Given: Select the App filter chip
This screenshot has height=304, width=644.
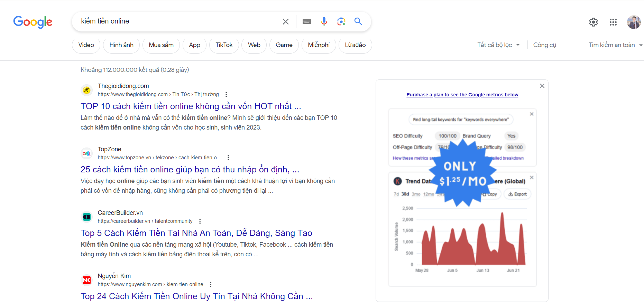Looking at the screenshot, I should 194,45.
